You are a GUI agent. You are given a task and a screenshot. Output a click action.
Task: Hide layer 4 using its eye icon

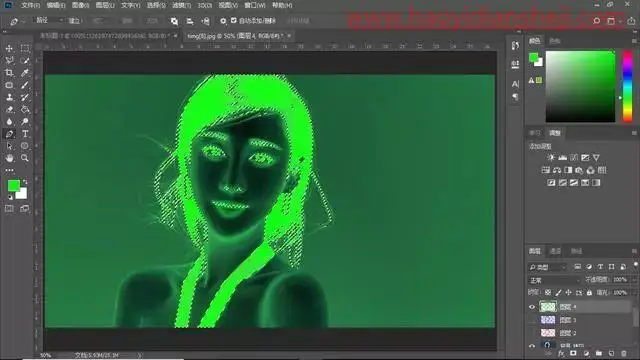(x=532, y=307)
